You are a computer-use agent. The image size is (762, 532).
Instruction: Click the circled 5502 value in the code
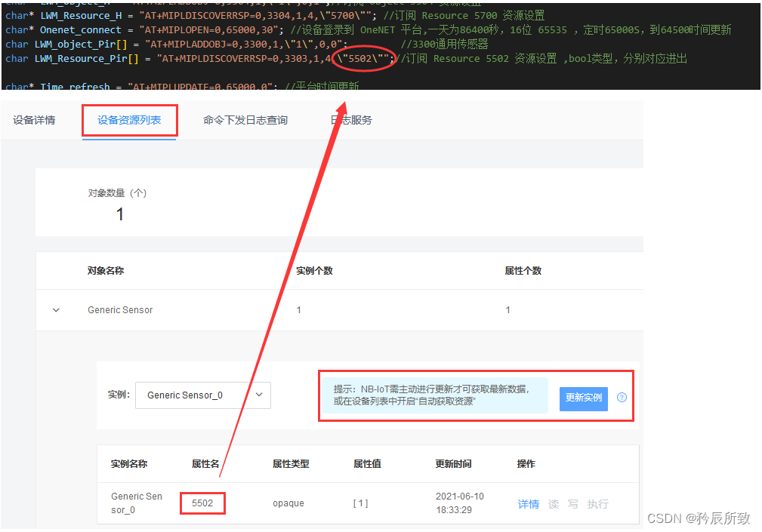(364, 58)
